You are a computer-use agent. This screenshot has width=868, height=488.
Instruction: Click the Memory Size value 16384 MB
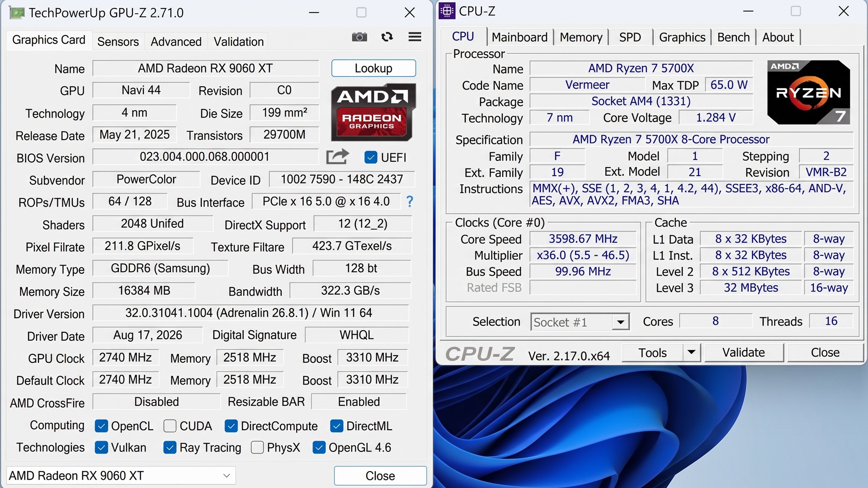tap(144, 291)
